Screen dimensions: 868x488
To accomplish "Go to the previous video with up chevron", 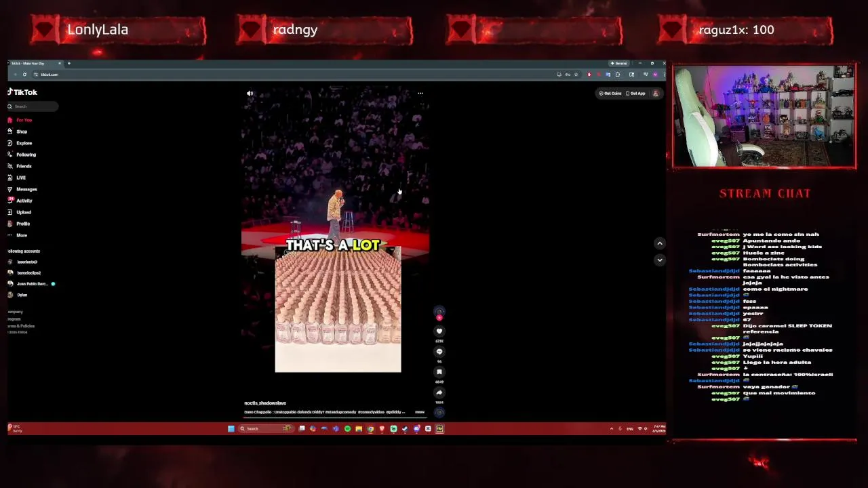I will coord(659,243).
